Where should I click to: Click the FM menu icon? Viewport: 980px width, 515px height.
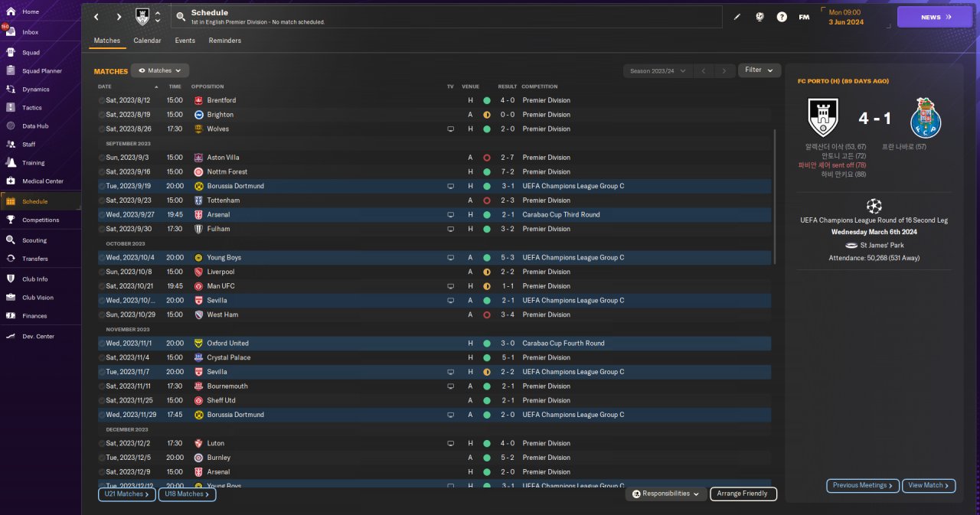click(804, 17)
